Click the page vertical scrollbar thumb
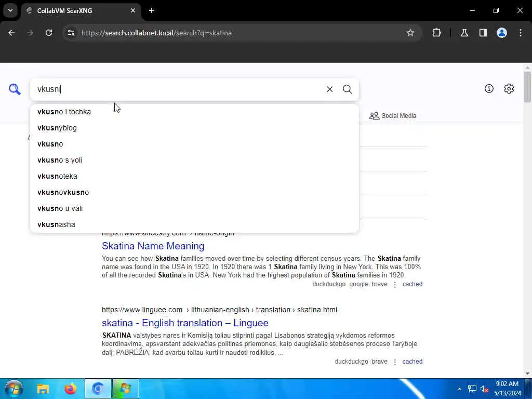Viewport: 532px width, 399px height. [527, 87]
